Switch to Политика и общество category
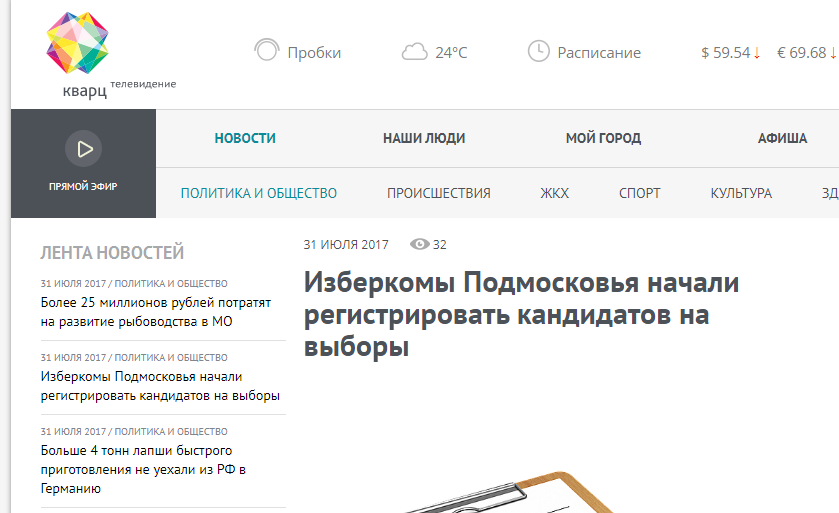Image resolution: width=839 pixels, height=513 pixels. pos(258,193)
